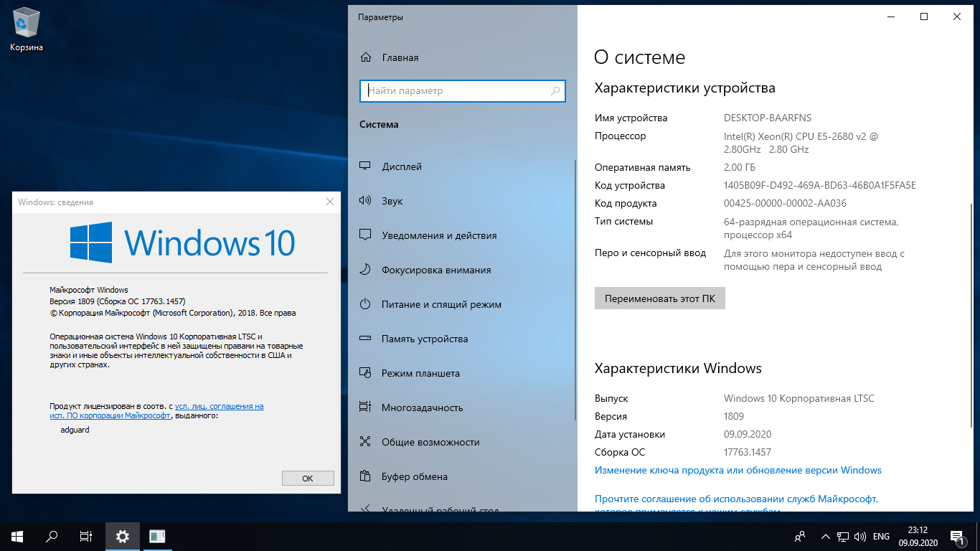Click the Буфер обмена clipboard icon
Viewport: 980px width, 551px height.
[x=365, y=476]
